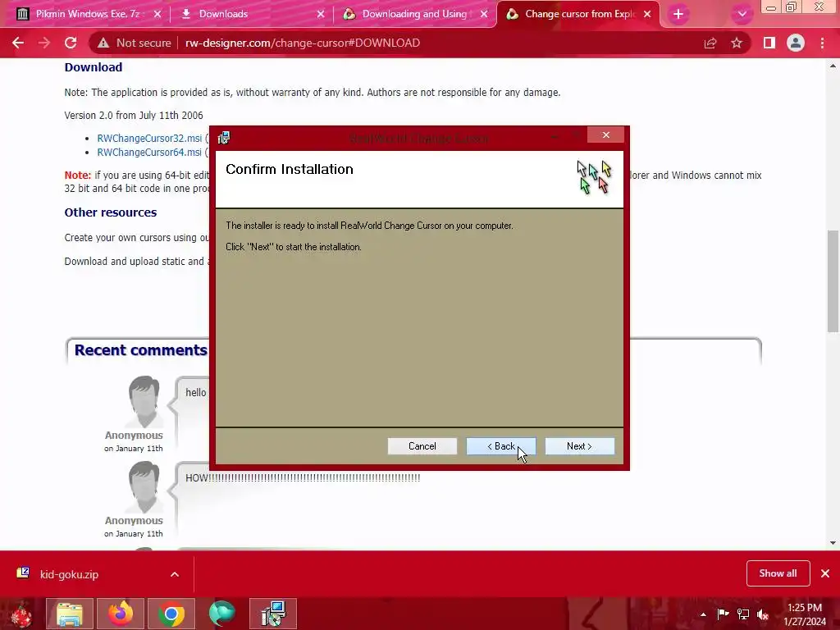
Task: Download RWChangeCursor64.msi
Action: click(x=149, y=152)
